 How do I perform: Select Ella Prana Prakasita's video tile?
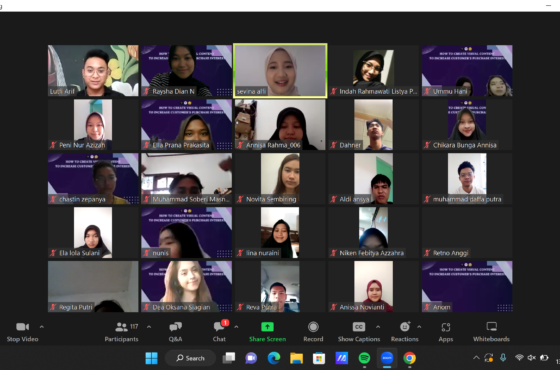pyautogui.click(x=186, y=124)
